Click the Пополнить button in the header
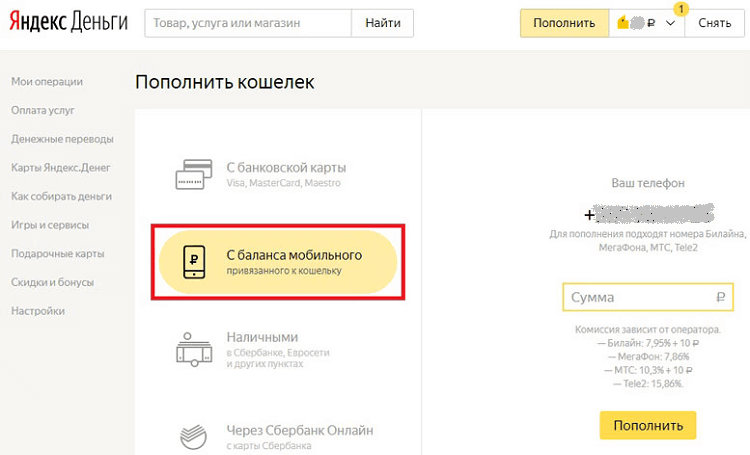750x455 pixels. click(564, 23)
